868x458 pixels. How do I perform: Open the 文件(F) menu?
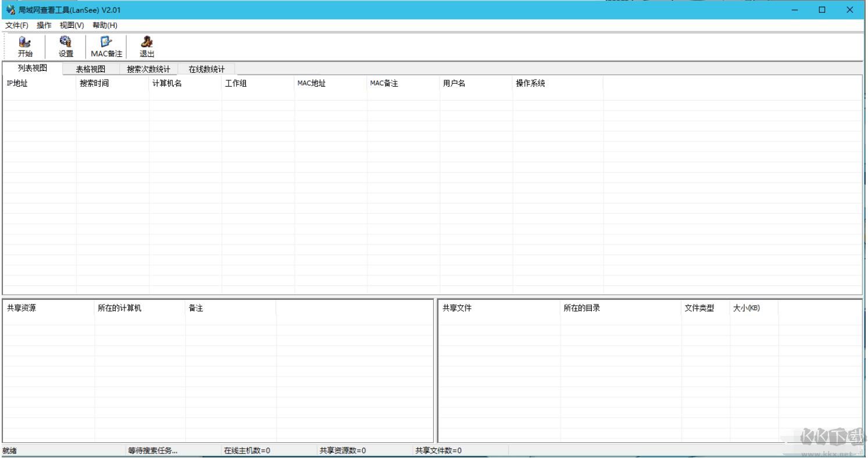click(17, 26)
